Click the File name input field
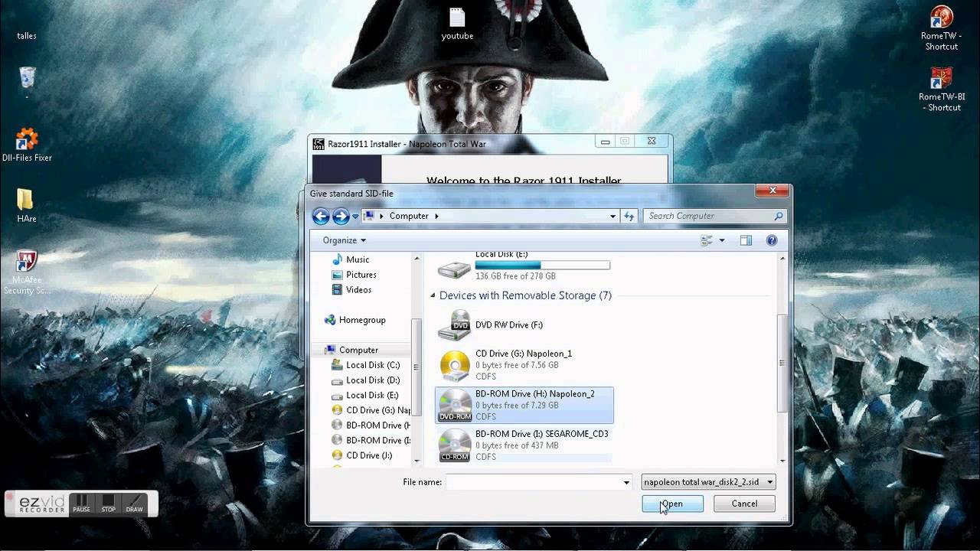This screenshot has width=980, height=551. [533, 482]
